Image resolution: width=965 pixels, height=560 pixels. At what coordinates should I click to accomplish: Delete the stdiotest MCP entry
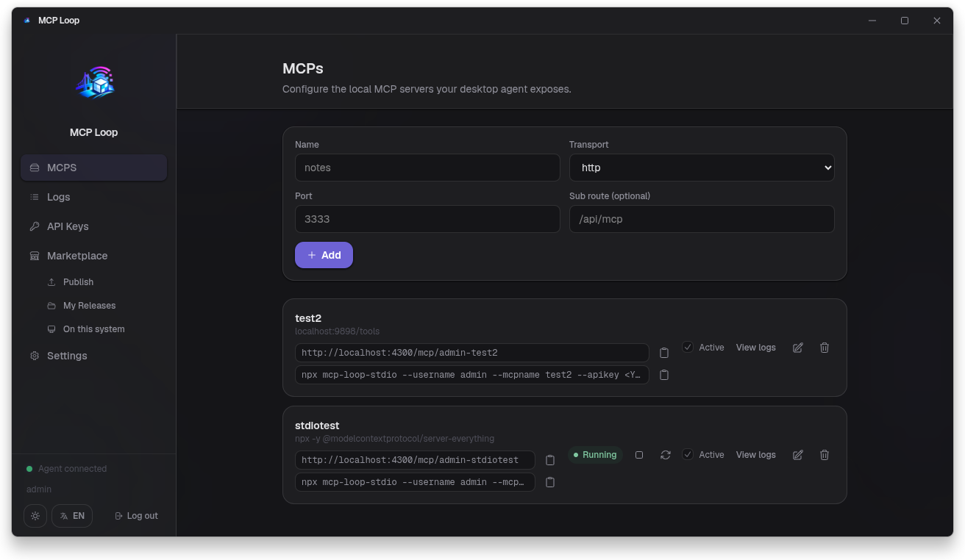click(825, 455)
